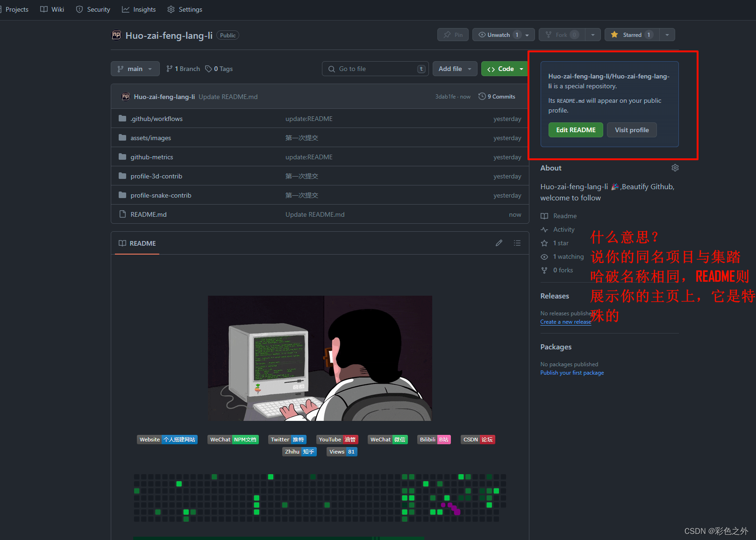The image size is (756, 540).
Task: Click the Twitter badge
Action: [x=287, y=440]
